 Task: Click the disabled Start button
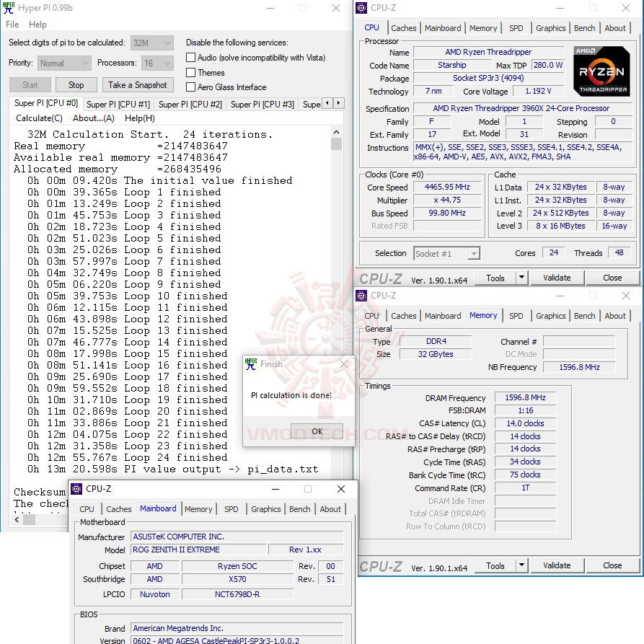click(x=30, y=85)
